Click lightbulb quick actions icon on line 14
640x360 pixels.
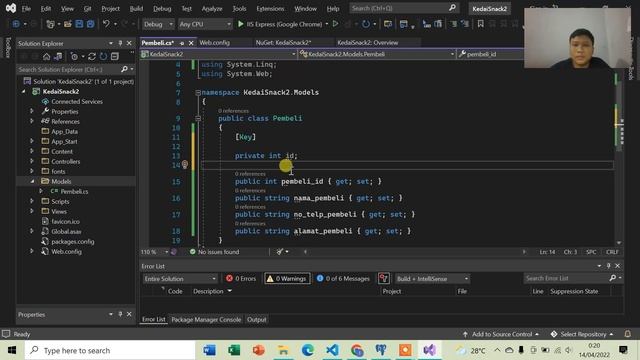point(185,164)
